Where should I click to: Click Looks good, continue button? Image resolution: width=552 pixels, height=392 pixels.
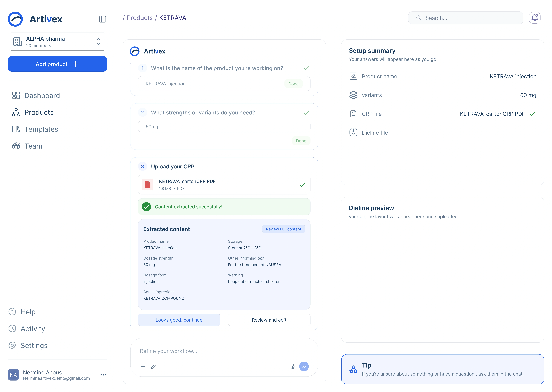[x=179, y=320]
